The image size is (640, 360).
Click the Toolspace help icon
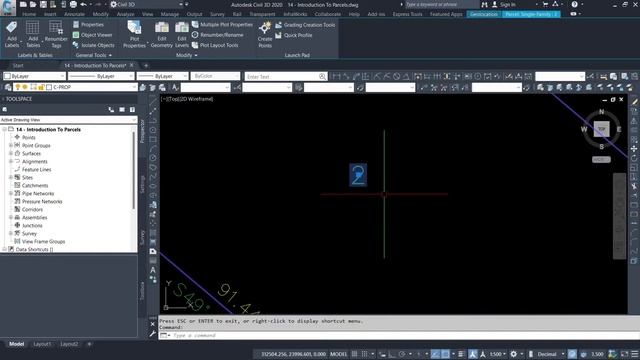[132, 109]
